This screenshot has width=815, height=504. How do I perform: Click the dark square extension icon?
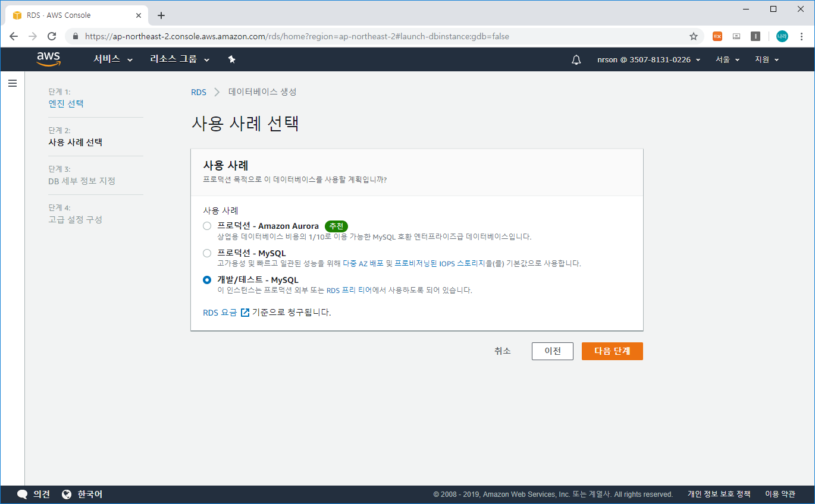point(756,36)
